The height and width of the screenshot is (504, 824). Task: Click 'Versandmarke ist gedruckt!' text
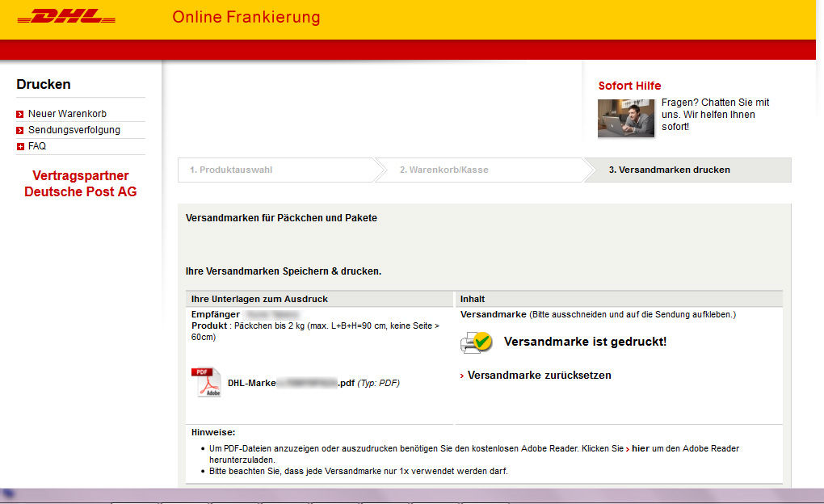(x=585, y=342)
